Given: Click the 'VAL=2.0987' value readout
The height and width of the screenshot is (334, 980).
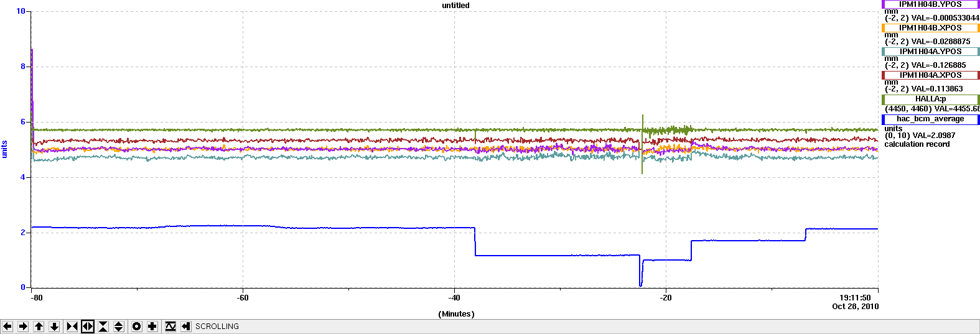Looking at the screenshot, I should (933, 136).
